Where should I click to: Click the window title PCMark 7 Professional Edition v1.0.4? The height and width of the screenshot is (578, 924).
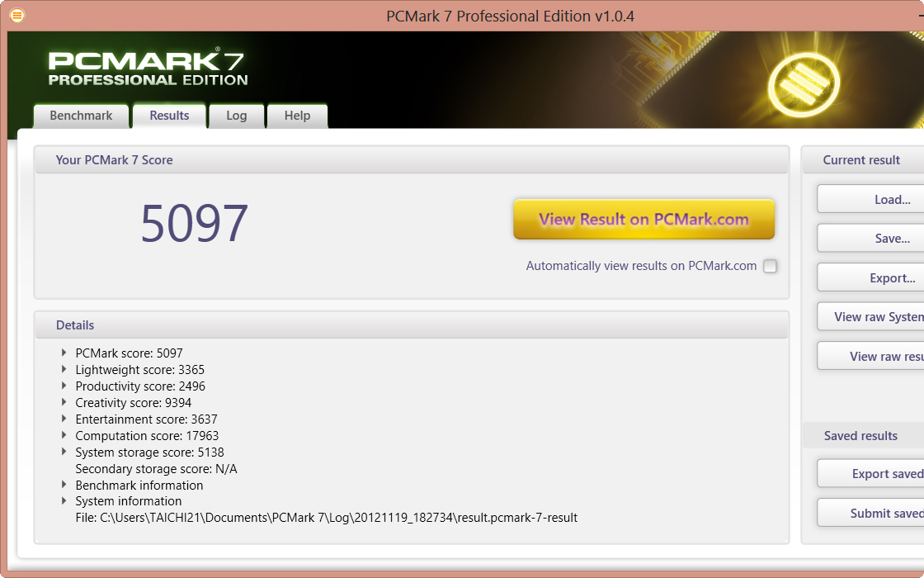click(x=511, y=16)
